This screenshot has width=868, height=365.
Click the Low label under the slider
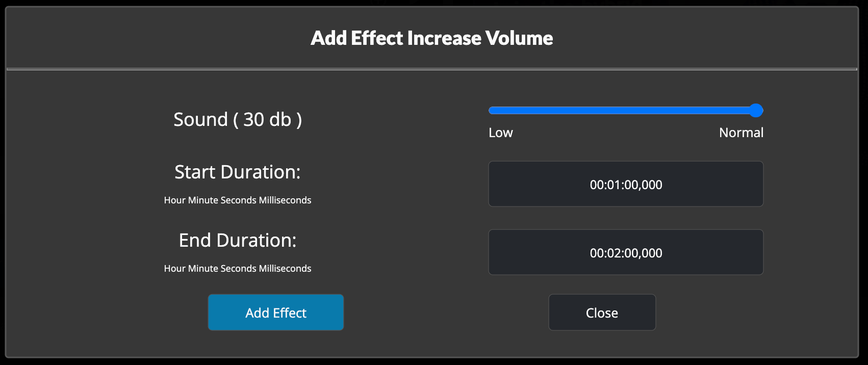pyautogui.click(x=500, y=133)
